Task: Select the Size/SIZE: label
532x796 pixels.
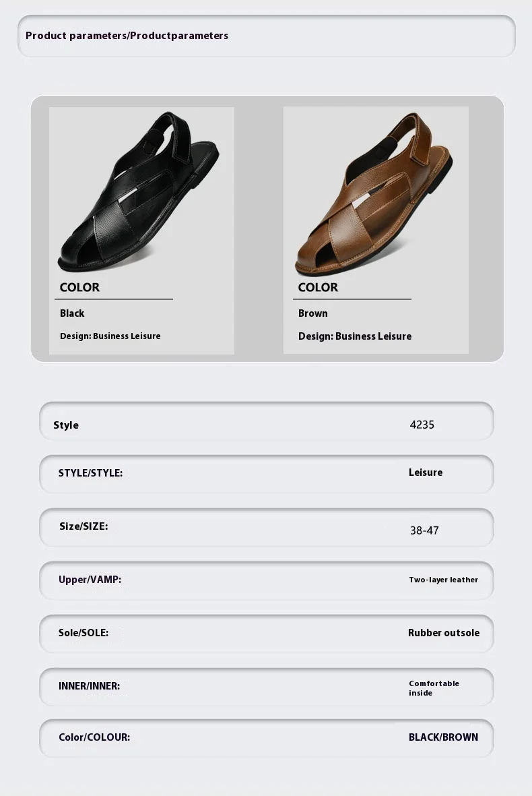Action: coord(84,526)
